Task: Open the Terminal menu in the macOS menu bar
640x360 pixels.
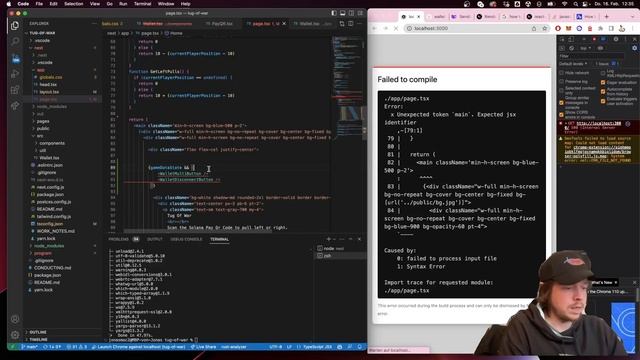Action: (x=142, y=4)
